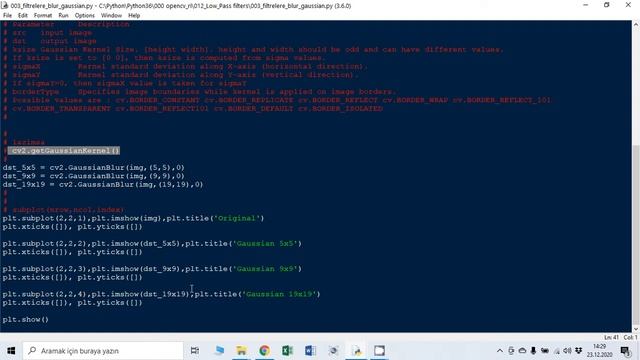This screenshot has height=360, width=640.
Task: Open the notification center icon
Action: (625, 351)
